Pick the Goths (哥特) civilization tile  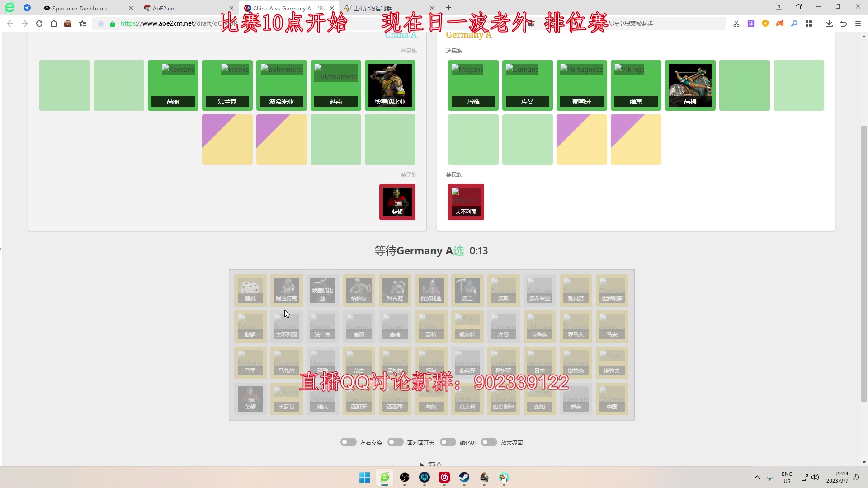pos(431,326)
